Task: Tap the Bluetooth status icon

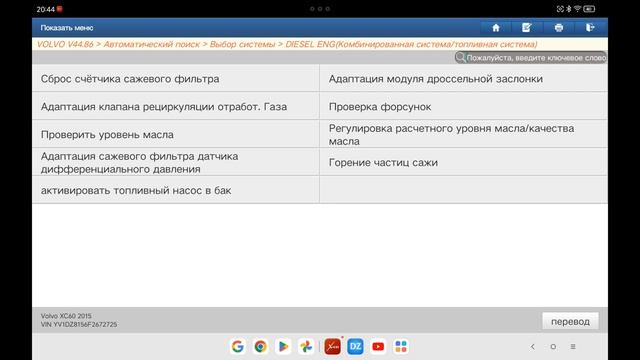Action: (x=569, y=9)
